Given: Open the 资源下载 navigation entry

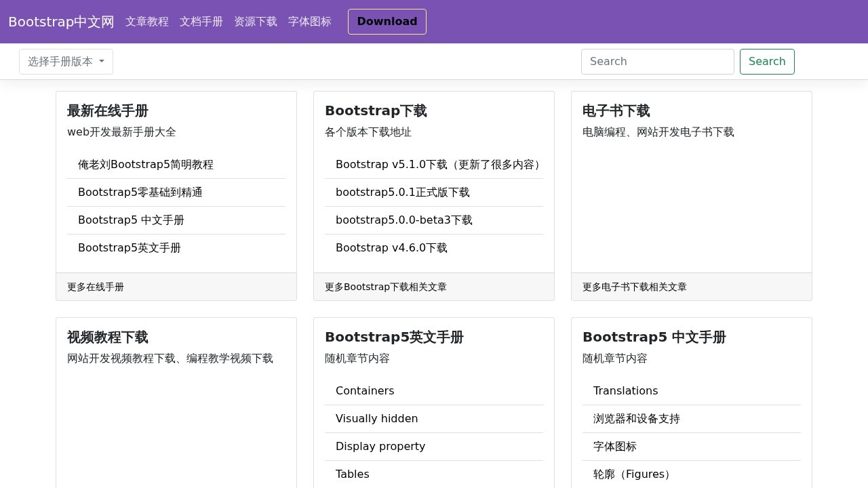Looking at the screenshot, I should click(256, 22).
